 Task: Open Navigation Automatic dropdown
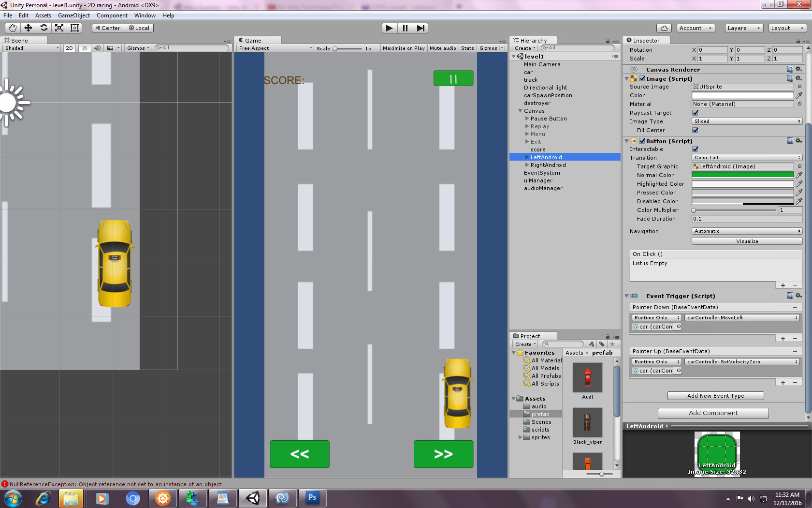pos(747,231)
